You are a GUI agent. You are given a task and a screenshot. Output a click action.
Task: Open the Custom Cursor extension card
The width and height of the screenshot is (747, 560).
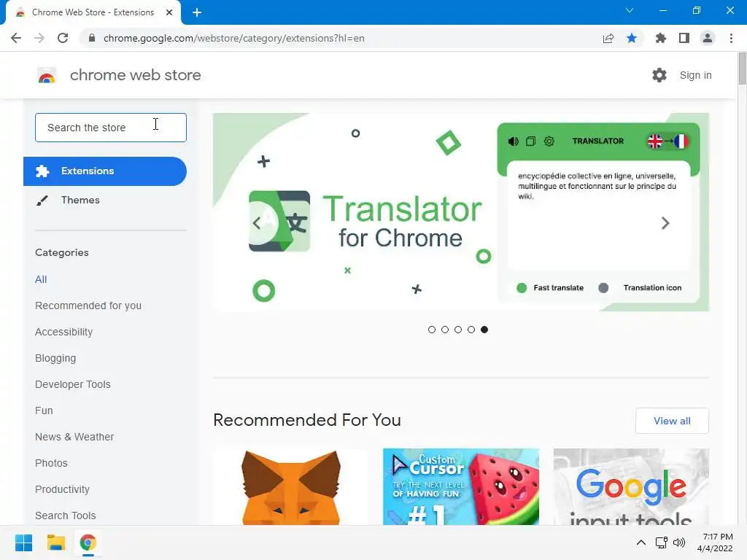pyautogui.click(x=461, y=486)
